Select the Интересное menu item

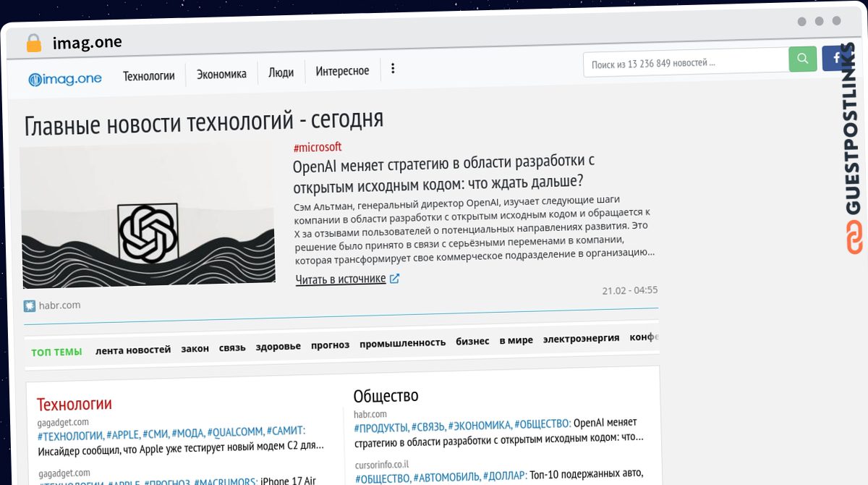(x=342, y=71)
